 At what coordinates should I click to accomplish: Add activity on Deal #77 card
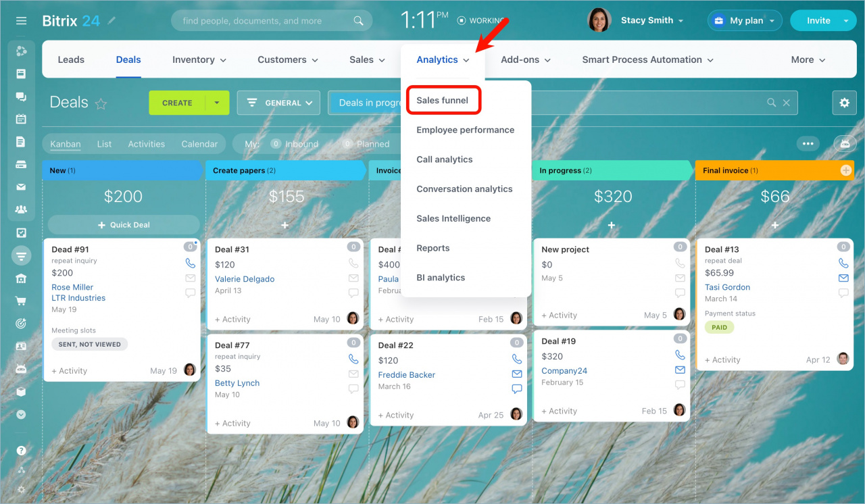point(232,424)
